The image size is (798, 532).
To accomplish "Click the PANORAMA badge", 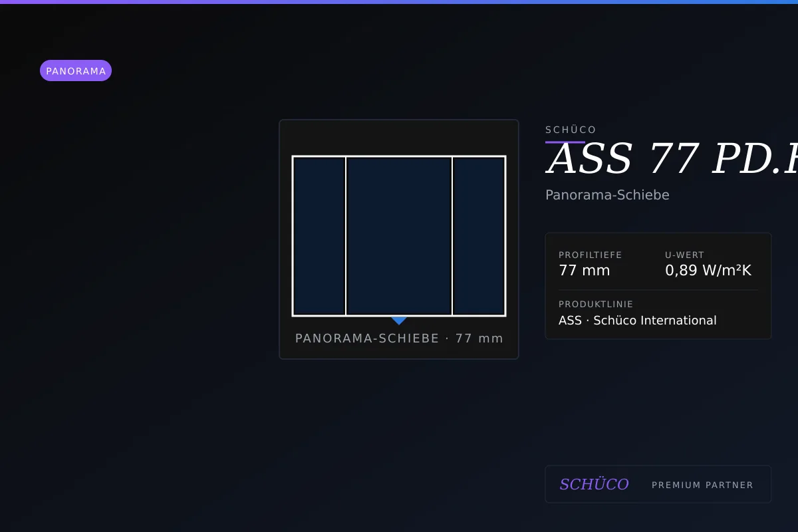I will click(x=76, y=70).
